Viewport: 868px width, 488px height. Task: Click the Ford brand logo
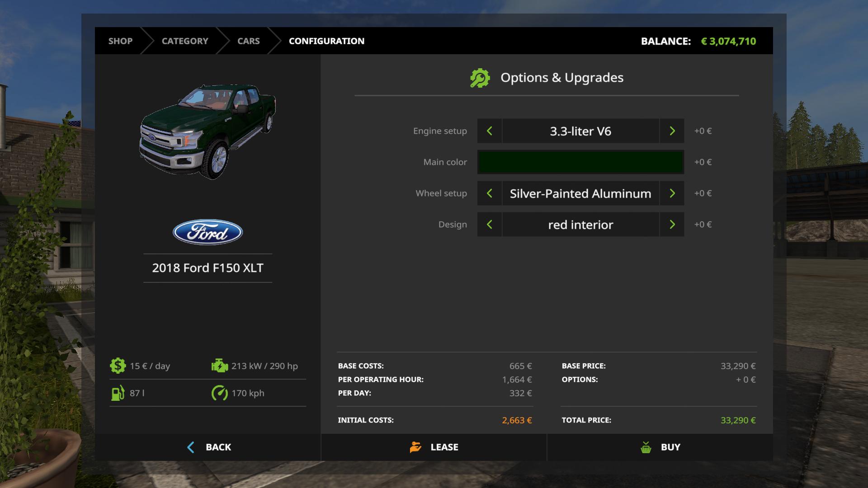tap(208, 232)
